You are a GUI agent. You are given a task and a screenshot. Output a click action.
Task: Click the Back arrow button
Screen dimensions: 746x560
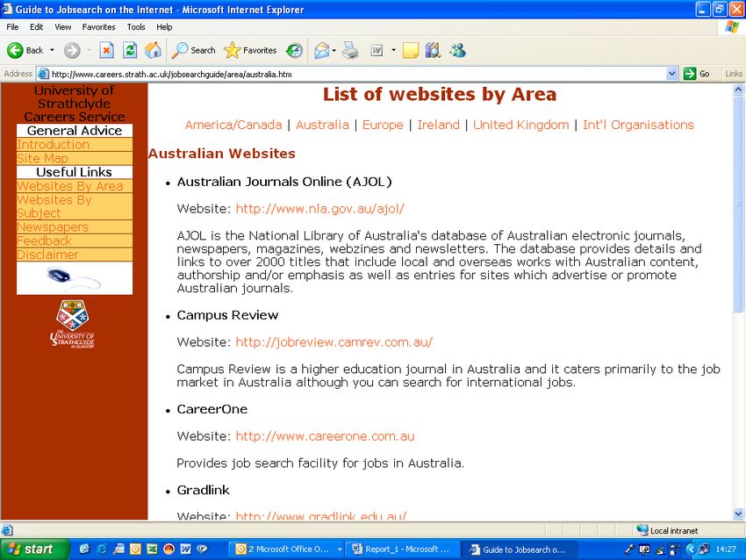click(15, 50)
